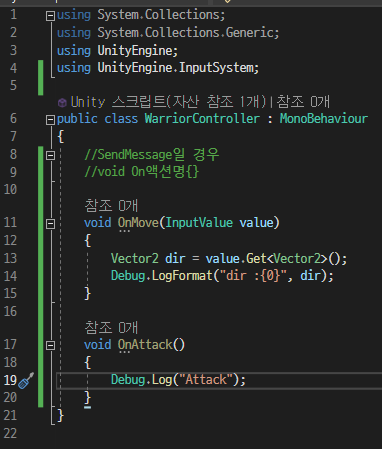Click the '//SendMessage일 경우' comment
This screenshot has width=382, height=449.
[x=152, y=154]
